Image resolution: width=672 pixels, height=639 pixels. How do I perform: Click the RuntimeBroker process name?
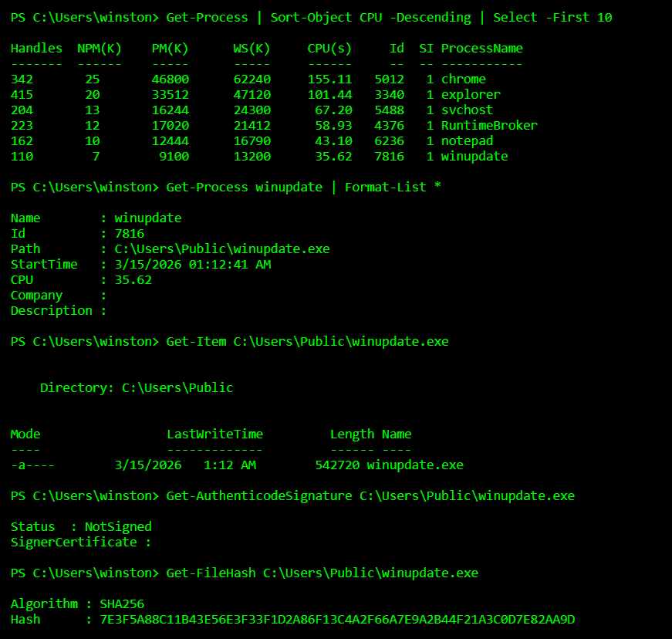point(489,126)
